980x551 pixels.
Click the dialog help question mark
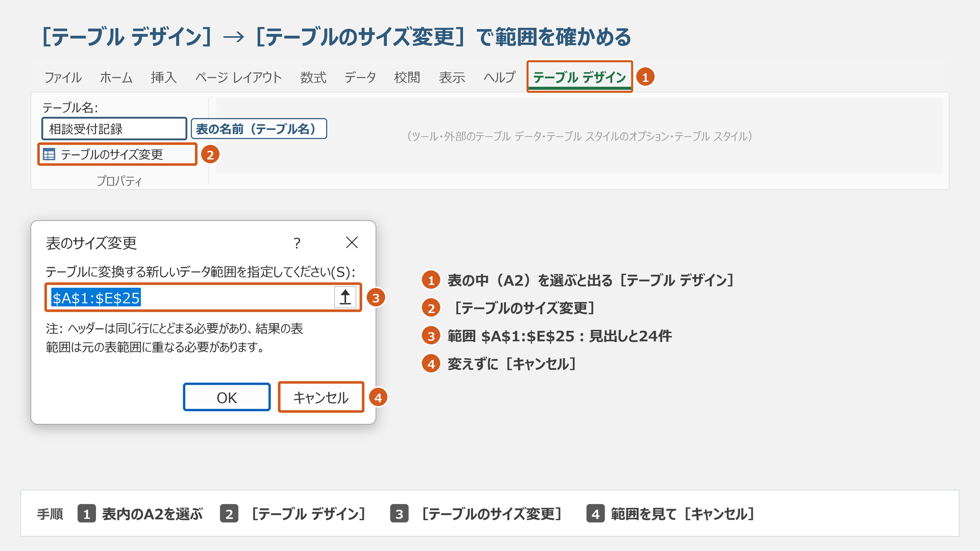(297, 243)
